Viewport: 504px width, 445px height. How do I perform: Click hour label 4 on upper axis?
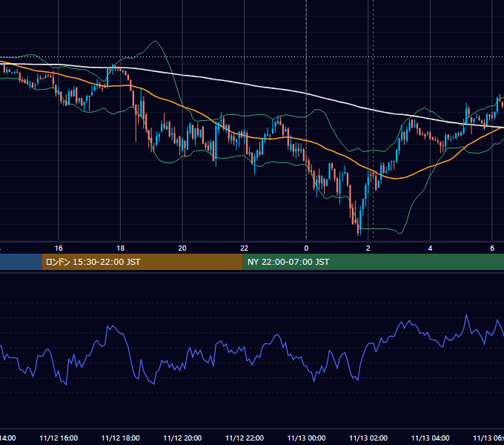pos(430,248)
